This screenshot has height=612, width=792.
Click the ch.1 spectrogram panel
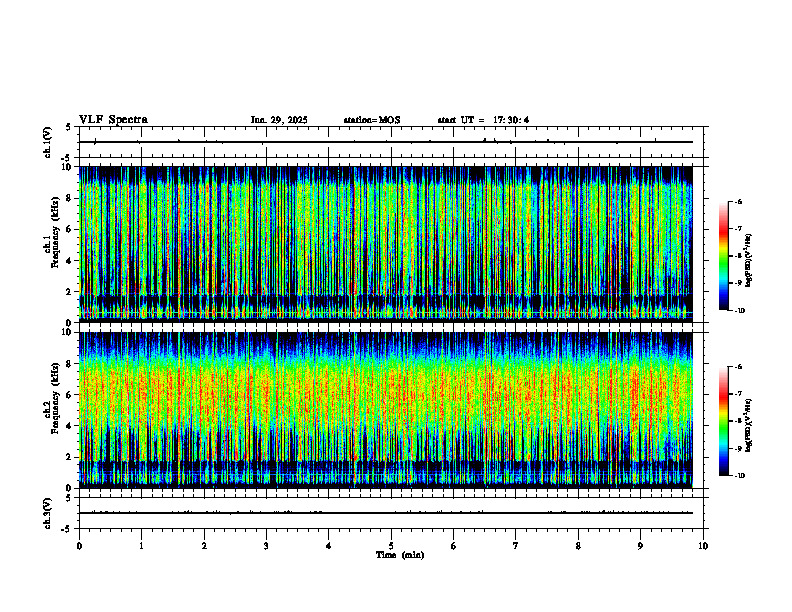pyautogui.click(x=386, y=244)
